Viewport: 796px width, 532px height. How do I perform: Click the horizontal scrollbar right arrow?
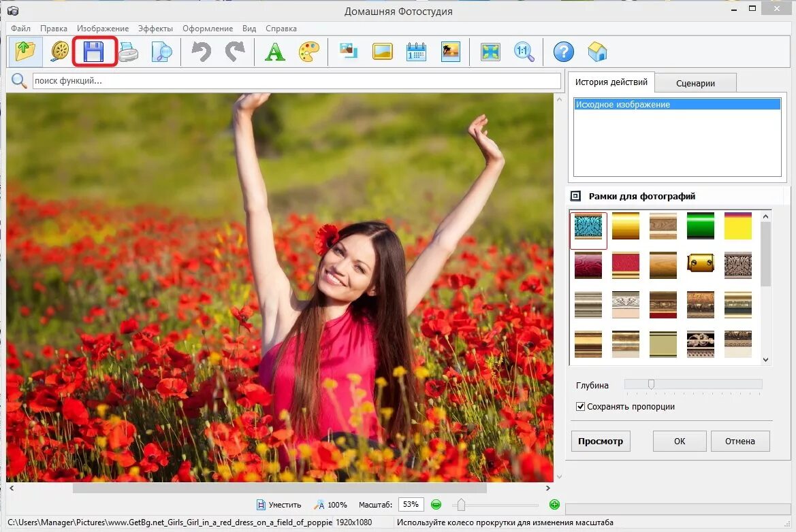point(547,488)
